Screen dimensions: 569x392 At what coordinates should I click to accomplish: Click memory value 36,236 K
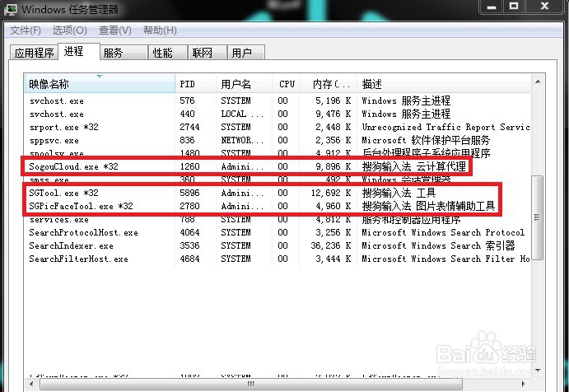[x=330, y=245]
